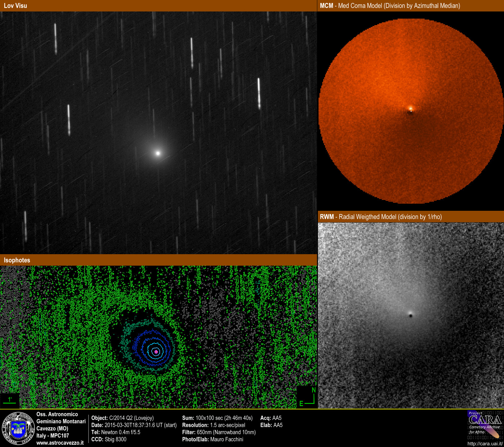Screen dimensions: 504x447
Task: Open the http://cara.uai.it/ link
Action: (x=485, y=444)
